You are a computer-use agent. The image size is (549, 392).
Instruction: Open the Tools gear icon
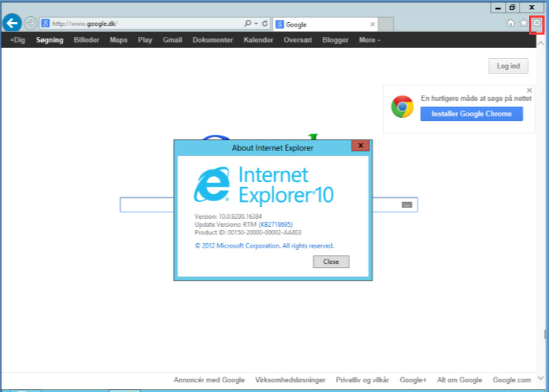click(x=536, y=24)
